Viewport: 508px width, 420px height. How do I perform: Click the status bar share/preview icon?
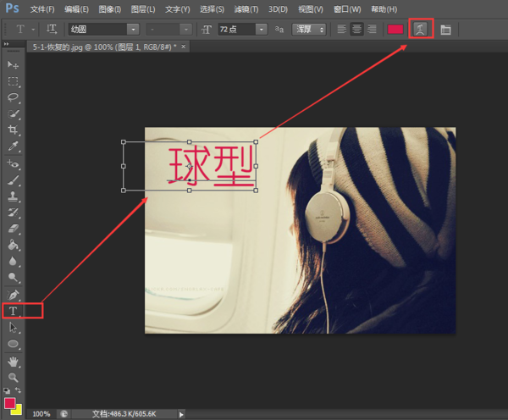[64, 414]
